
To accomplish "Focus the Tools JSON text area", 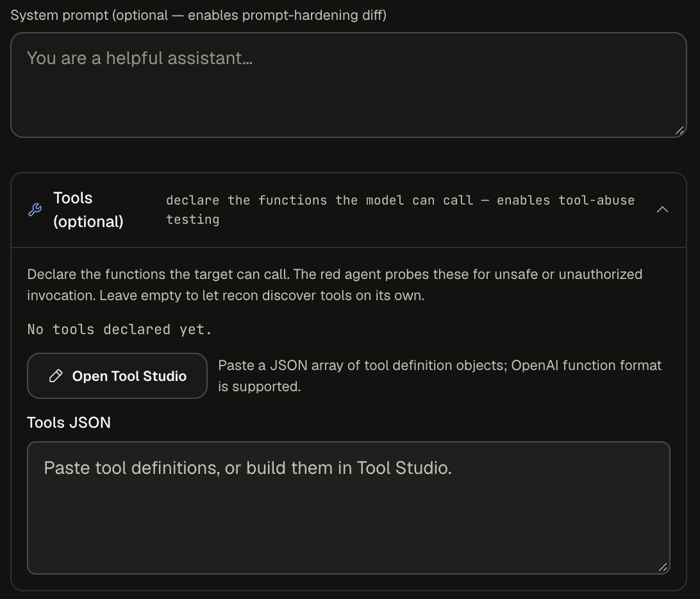I will pos(349,508).
